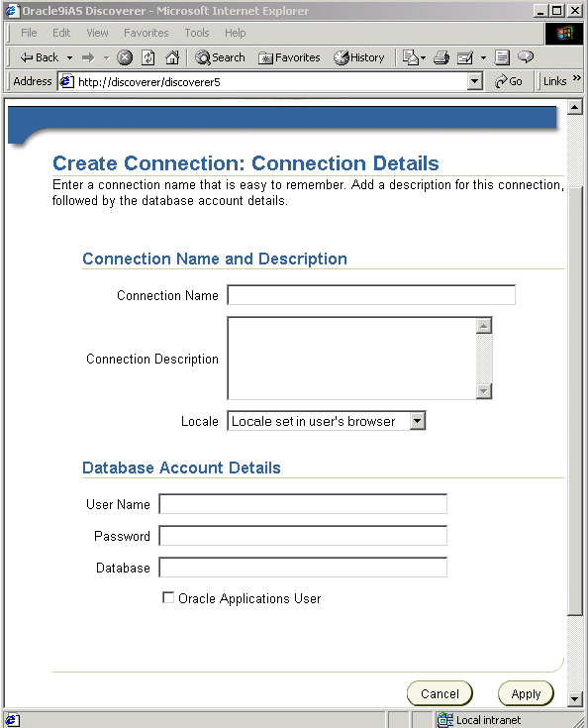Open the View menu
Viewport: 588px width, 728px height.
click(x=97, y=33)
